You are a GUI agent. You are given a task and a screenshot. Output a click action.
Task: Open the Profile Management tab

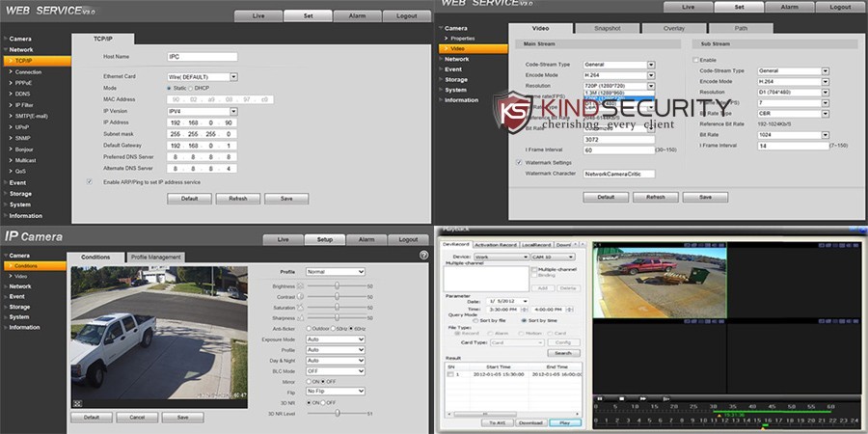156,258
